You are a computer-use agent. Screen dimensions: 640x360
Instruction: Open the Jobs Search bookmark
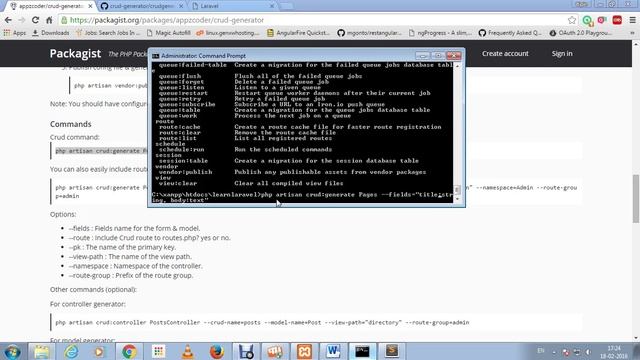[x=108, y=33]
